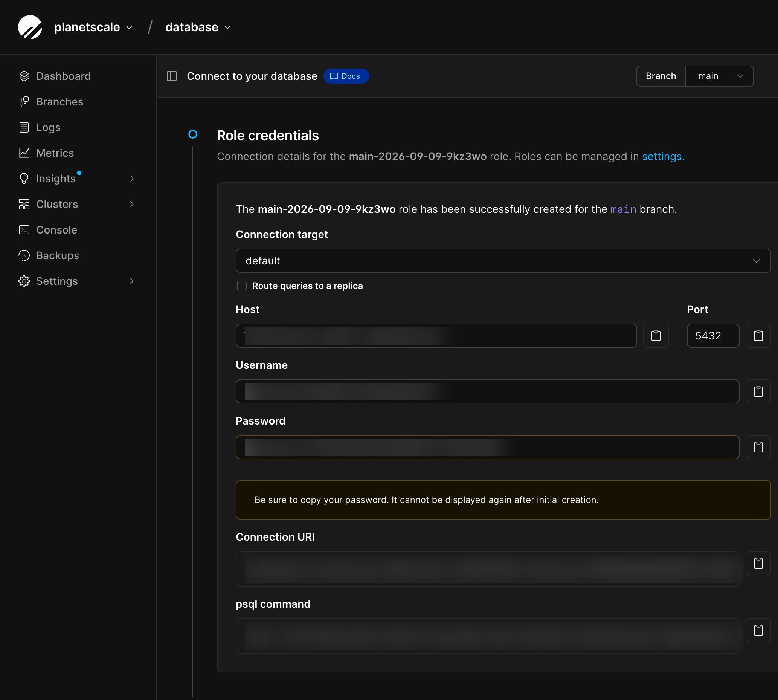Click the Port 5432 field
Screen dimensions: 778x700
[712, 336]
